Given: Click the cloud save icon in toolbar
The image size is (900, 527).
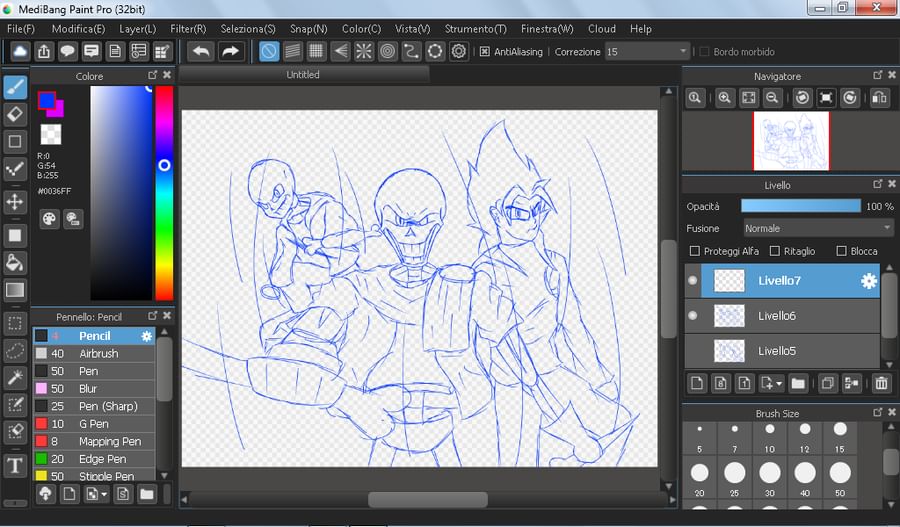Looking at the screenshot, I should [20, 52].
